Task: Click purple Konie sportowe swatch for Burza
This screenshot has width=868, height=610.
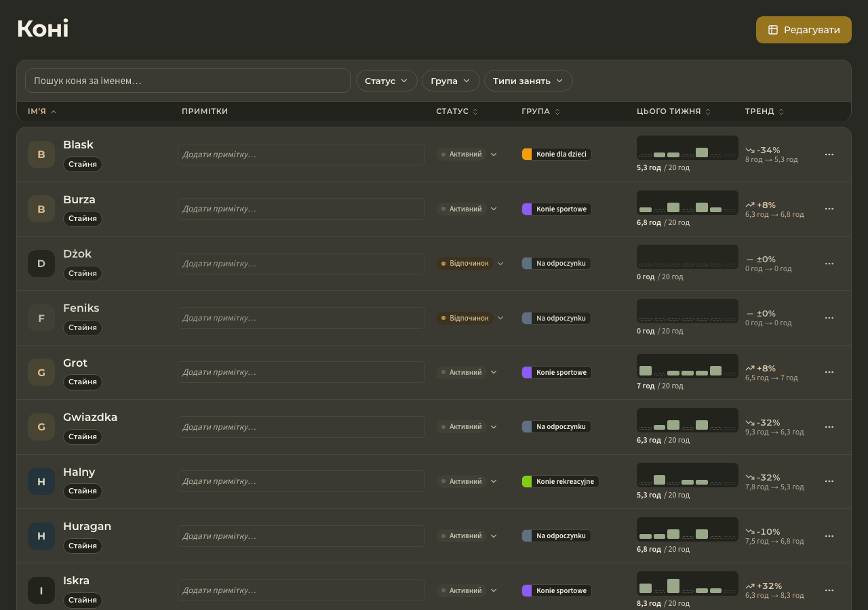Action: point(527,209)
